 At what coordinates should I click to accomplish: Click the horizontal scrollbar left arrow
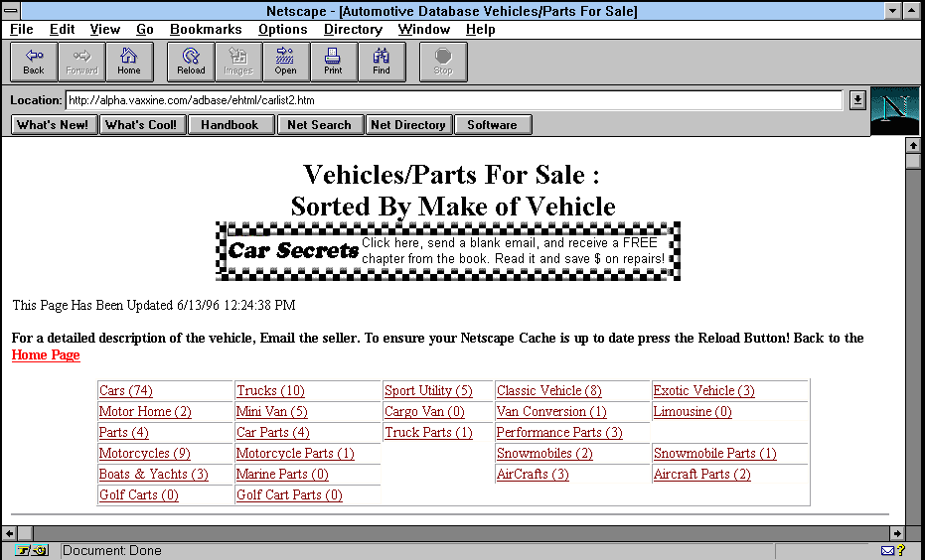(x=9, y=533)
